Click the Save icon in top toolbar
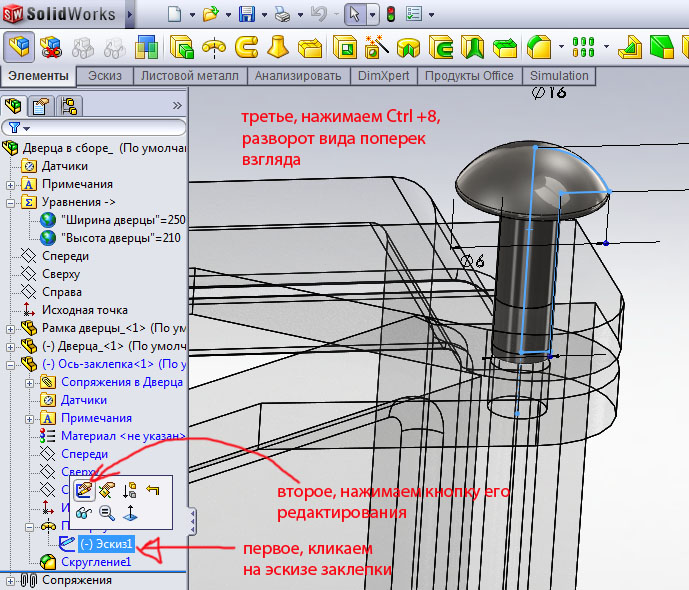 pos(247,15)
